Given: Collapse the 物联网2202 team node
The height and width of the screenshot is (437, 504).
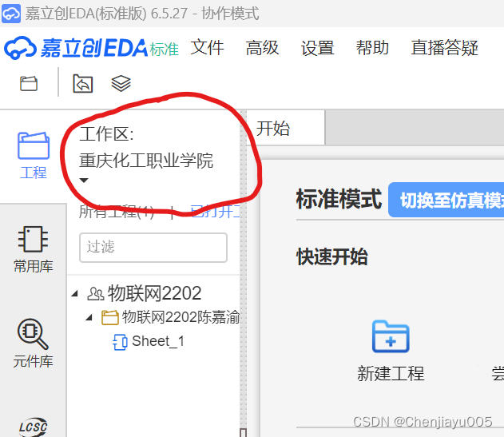Looking at the screenshot, I should (x=75, y=293).
